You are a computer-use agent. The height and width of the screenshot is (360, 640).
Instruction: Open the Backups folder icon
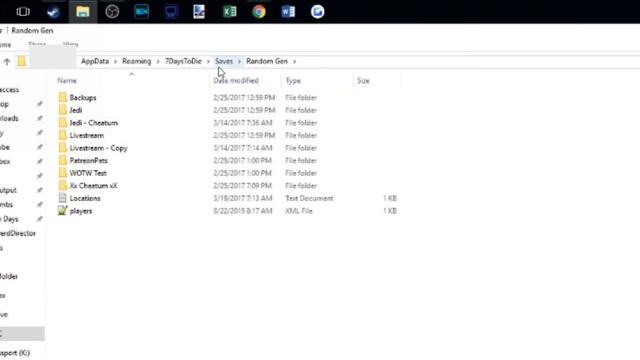click(x=62, y=97)
